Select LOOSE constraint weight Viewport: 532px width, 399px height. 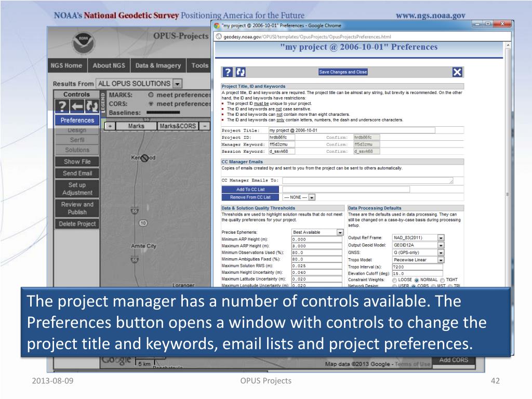point(395,280)
